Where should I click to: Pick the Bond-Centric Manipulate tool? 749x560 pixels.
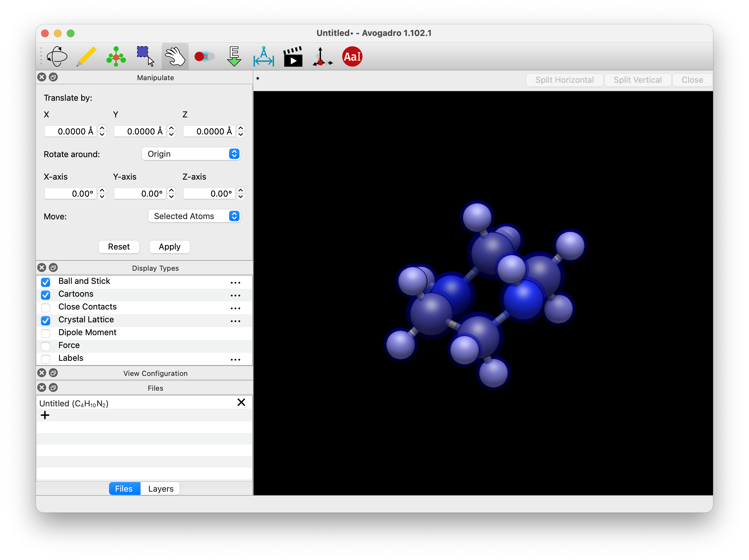point(204,56)
